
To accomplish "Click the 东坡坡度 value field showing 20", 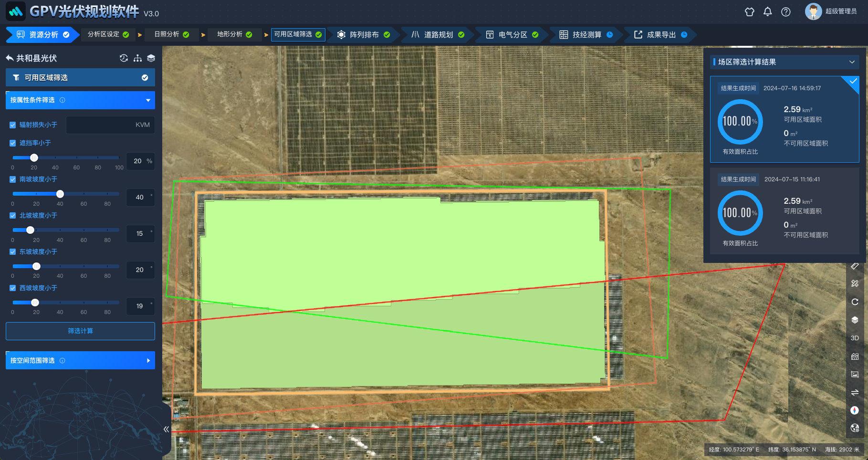I will point(141,270).
